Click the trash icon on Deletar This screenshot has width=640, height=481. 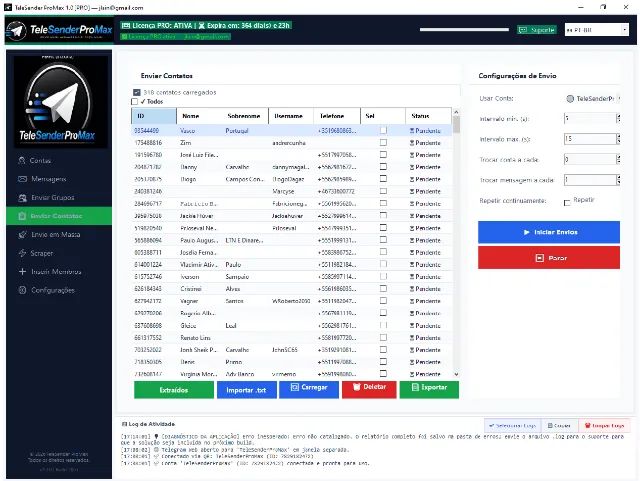point(357,387)
